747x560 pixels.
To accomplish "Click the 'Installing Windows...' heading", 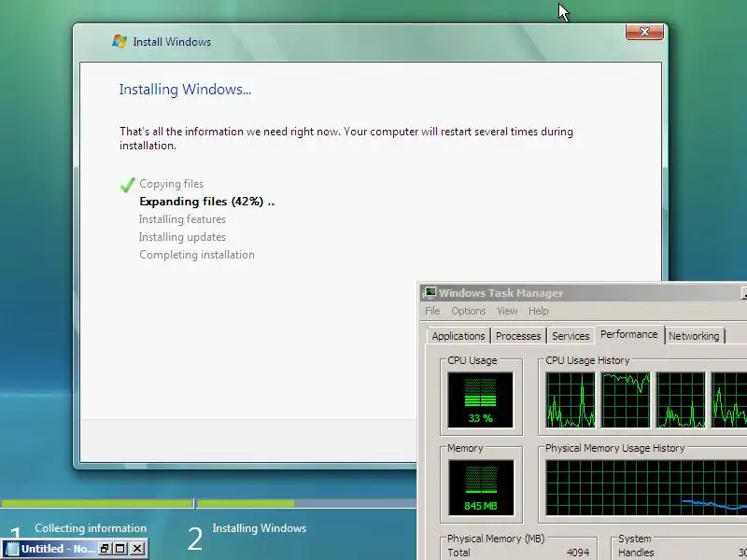I will click(185, 90).
